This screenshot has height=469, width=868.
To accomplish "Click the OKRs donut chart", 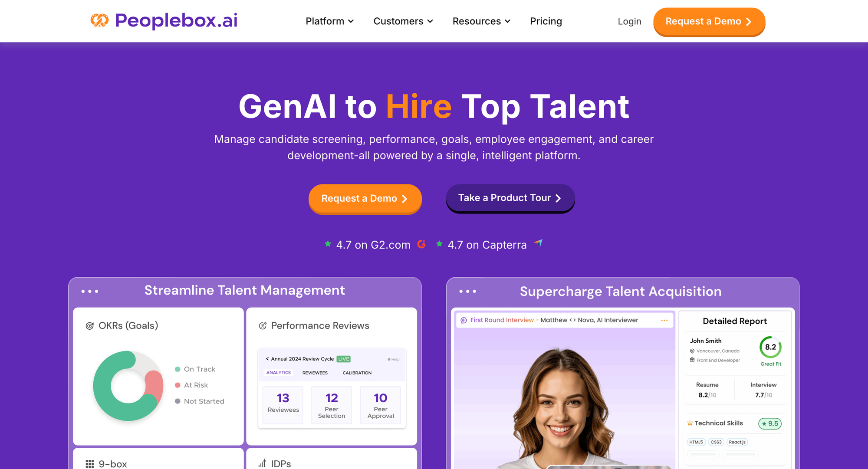I will pos(128,386).
